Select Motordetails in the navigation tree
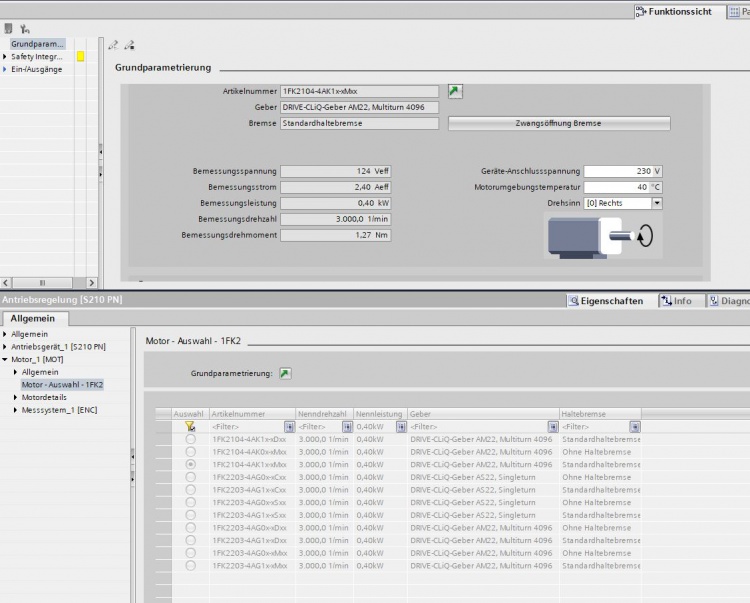Screen dimensions: 750x603 [43, 397]
